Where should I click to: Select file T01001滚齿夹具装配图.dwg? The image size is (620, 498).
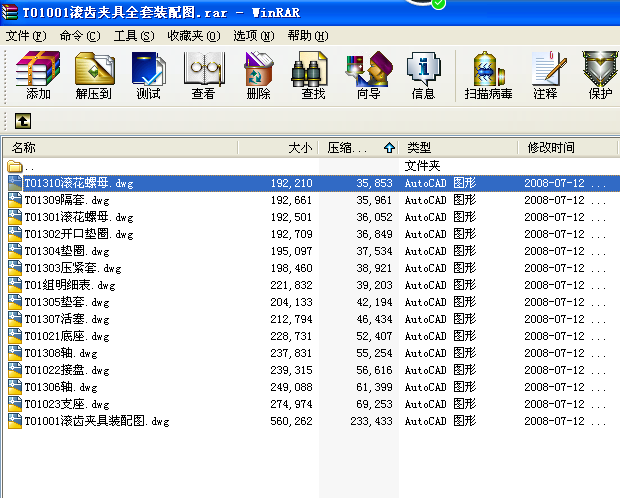(x=97, y=421)
